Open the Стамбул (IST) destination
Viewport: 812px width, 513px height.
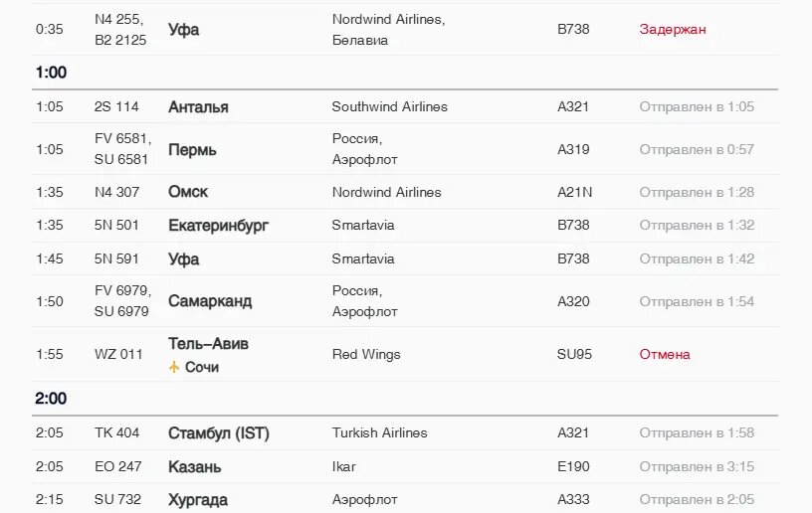(x=219, y=432)
